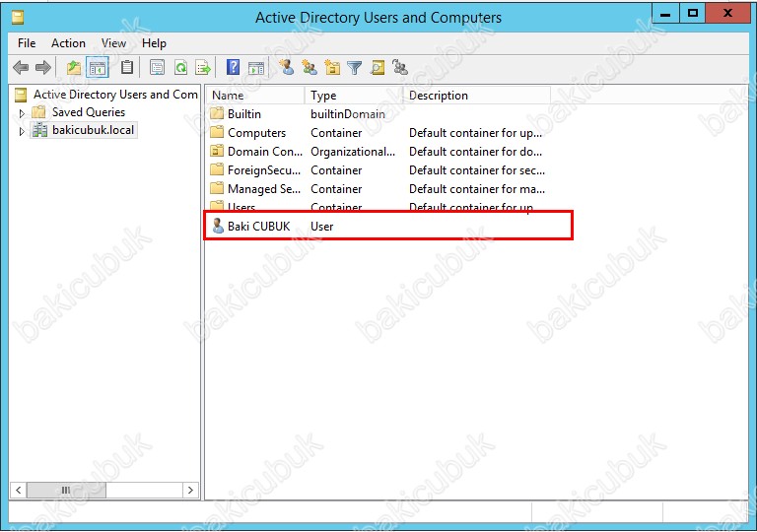Expand the Saved Queries tree node

23,113
